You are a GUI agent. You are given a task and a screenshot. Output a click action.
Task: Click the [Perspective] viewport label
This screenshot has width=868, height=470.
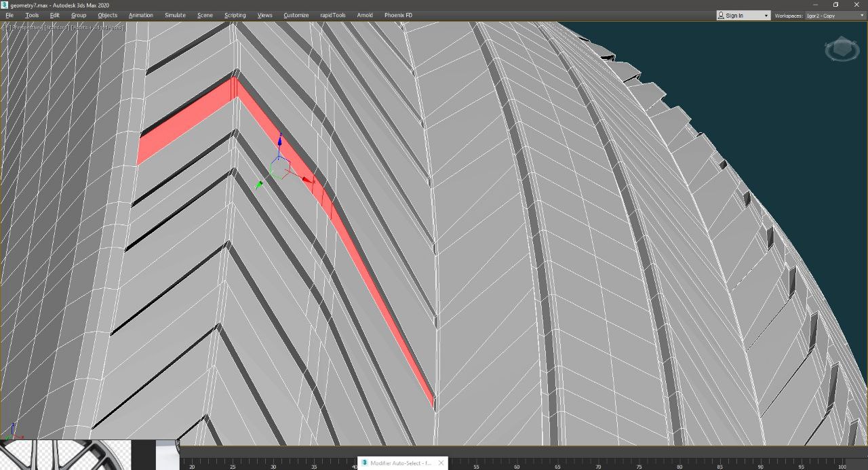coord(27,28)
